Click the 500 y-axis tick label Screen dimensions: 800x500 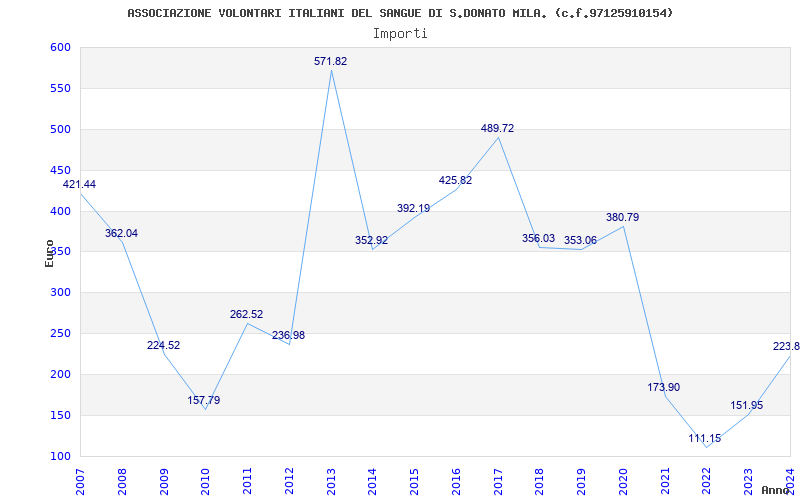tap(60, 129)
